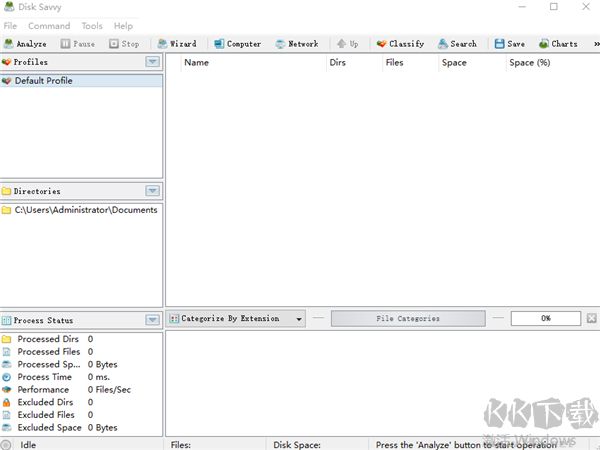Click the Save toolbar button
This screenshot has height=450, width=600.
(509, 44)
